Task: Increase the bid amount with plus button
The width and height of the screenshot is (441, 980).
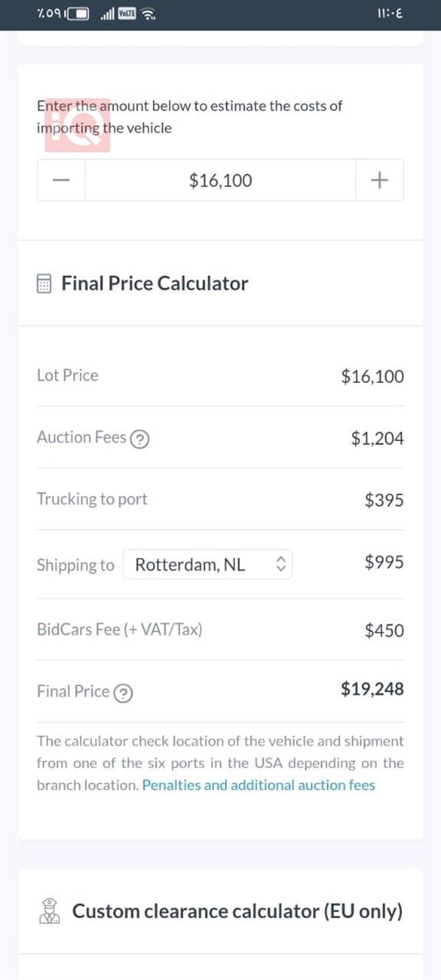Action: click(x=379, y=180)
